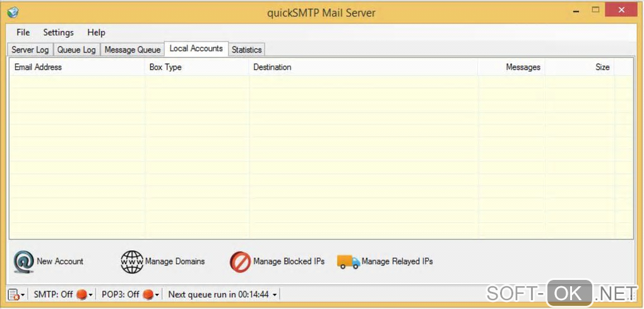Switch to the Statistics tab
The height and width of the screenshot is (309, 644).
[x=246, y=49]
